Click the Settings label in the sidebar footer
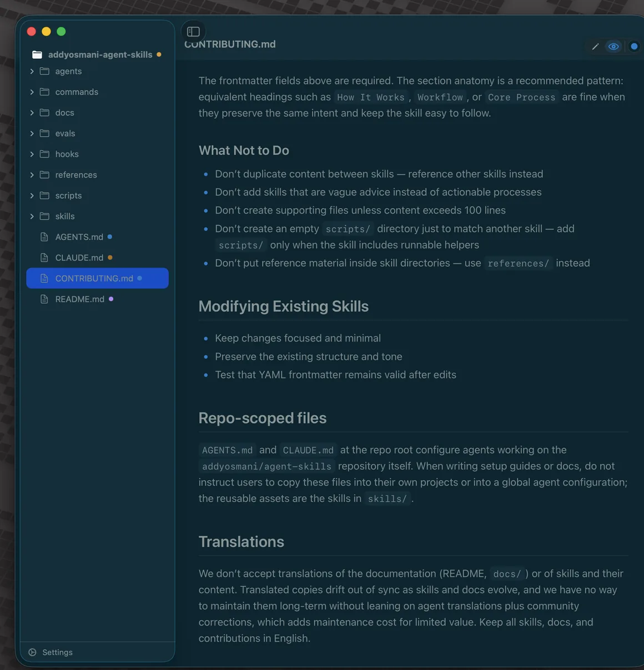644x670 pixels. click(57, 652)
